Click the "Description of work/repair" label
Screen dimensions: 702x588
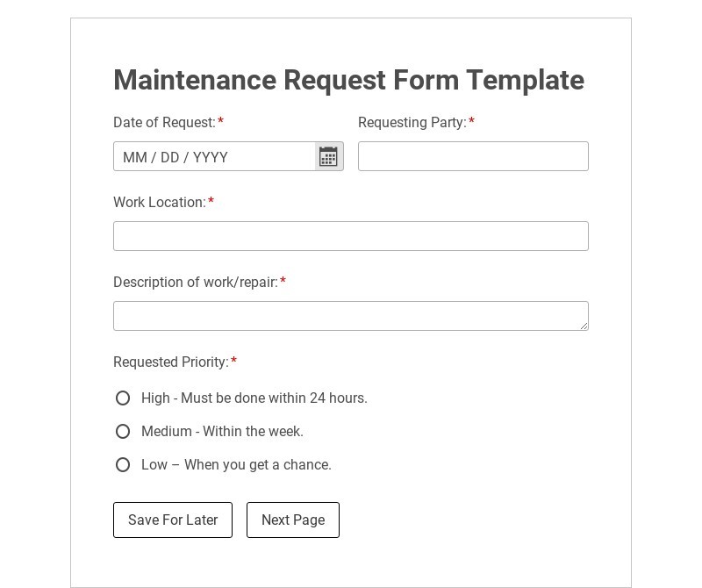(195, 283)
